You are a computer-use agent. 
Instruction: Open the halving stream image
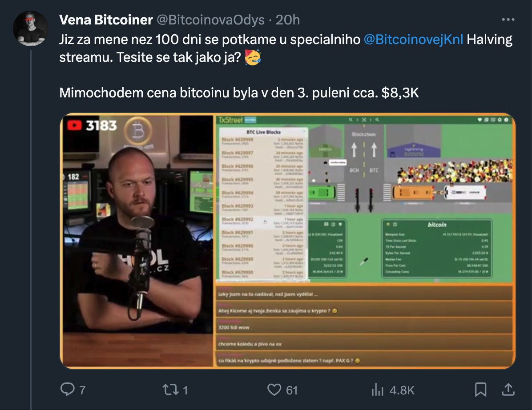click(x=288, y=241)
